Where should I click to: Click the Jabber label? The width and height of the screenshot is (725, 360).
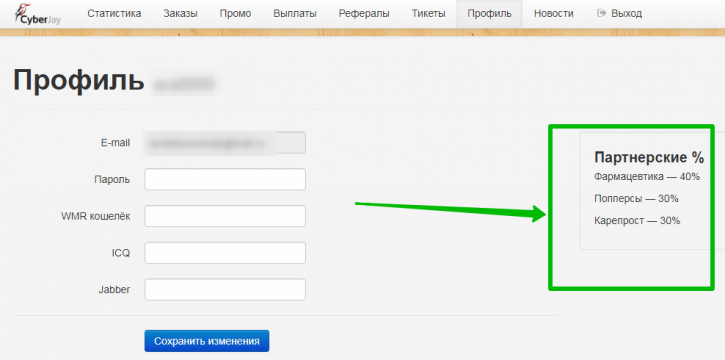click(x=114, y=290)
